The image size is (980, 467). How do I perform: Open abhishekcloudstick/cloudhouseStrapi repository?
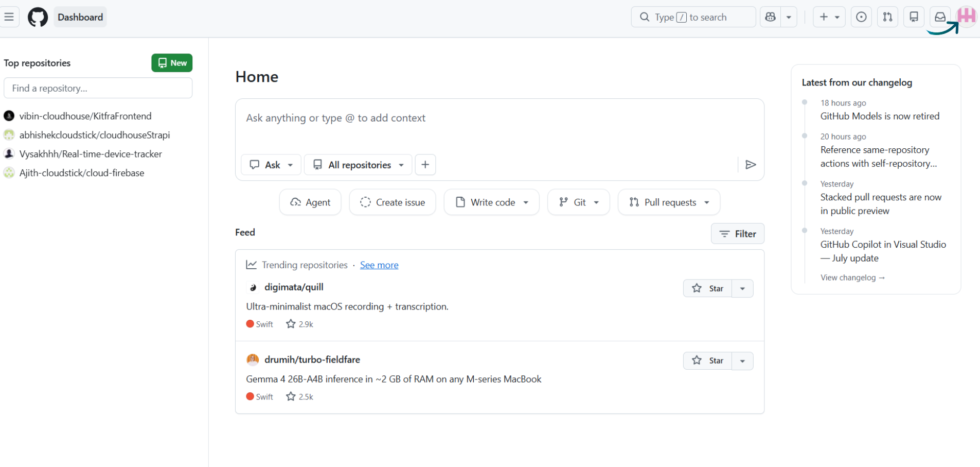95,135
